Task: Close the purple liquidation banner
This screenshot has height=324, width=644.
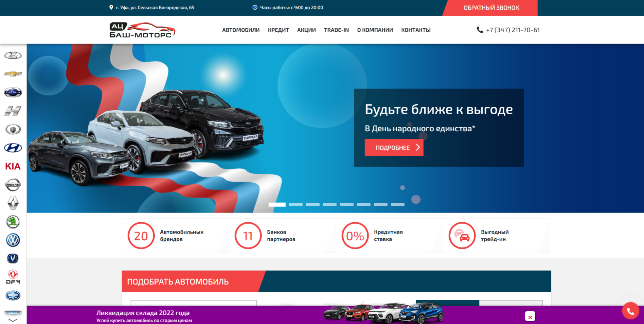Action: (530, 317)
